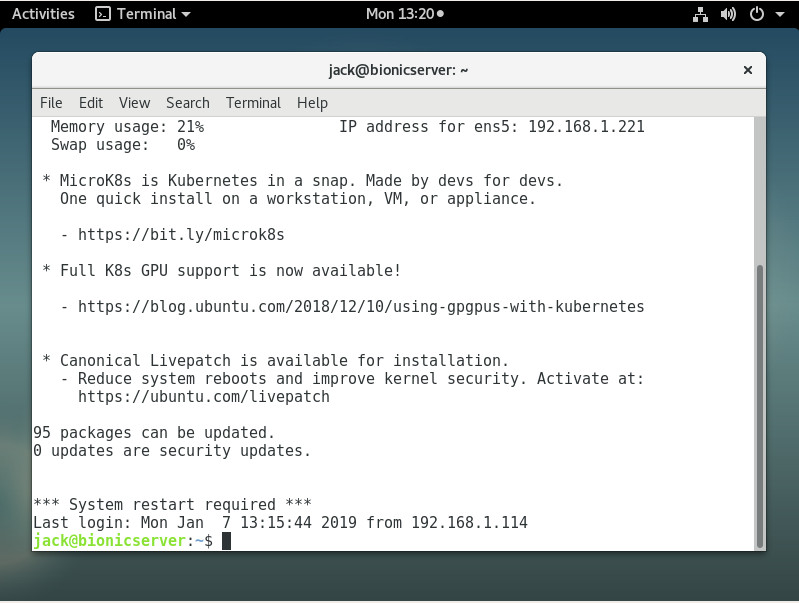Open the wired network status icon
Viewport: 799px width, 603px height.
(699, 14)
